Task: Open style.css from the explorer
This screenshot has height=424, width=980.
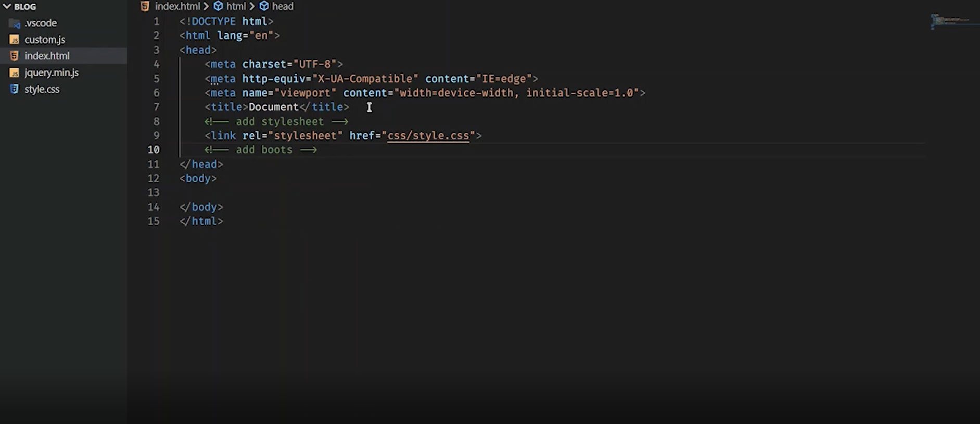Action: (x=42, y=89)
